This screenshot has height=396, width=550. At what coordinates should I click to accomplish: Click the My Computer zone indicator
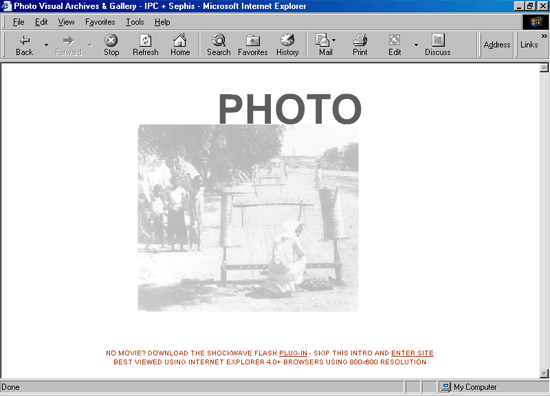470,387
